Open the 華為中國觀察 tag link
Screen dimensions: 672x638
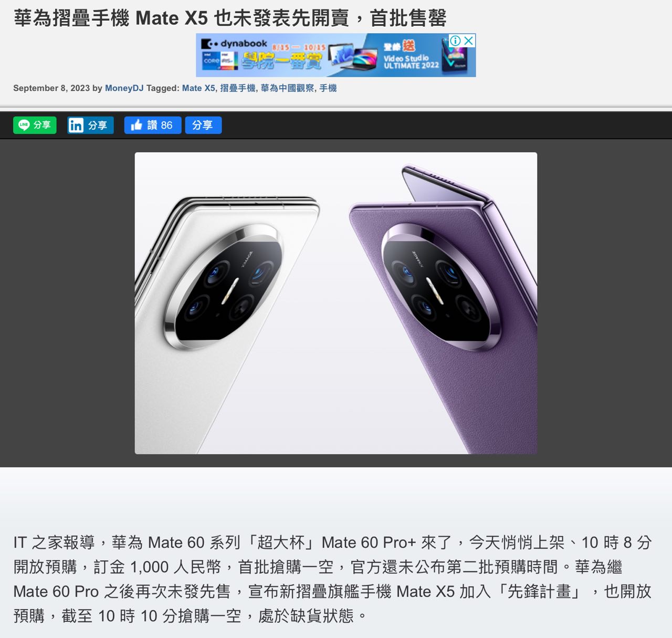[x=288, y=88]
